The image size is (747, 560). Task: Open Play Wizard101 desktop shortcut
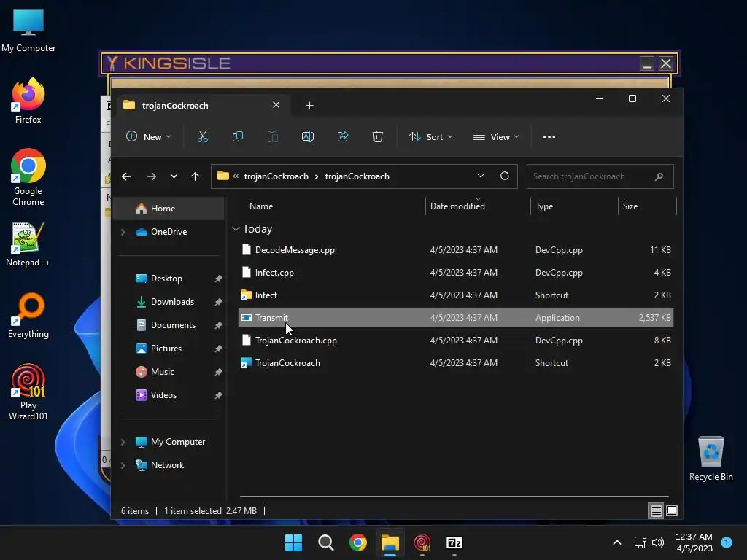pyautogui.click(x=28, y=392)
